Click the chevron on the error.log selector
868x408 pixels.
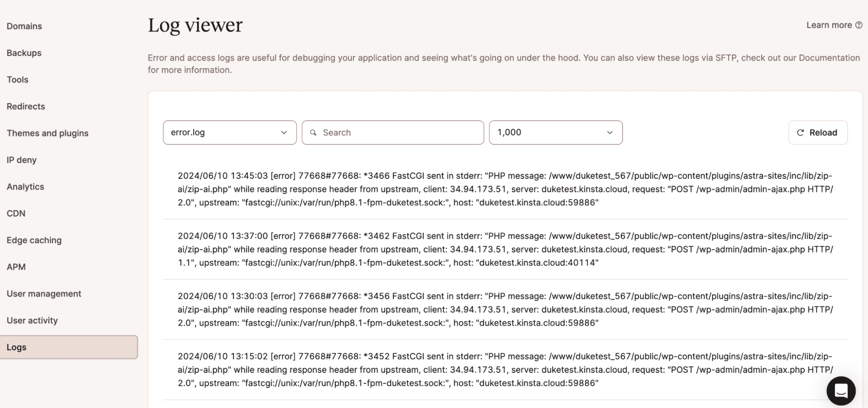point(284,133)
